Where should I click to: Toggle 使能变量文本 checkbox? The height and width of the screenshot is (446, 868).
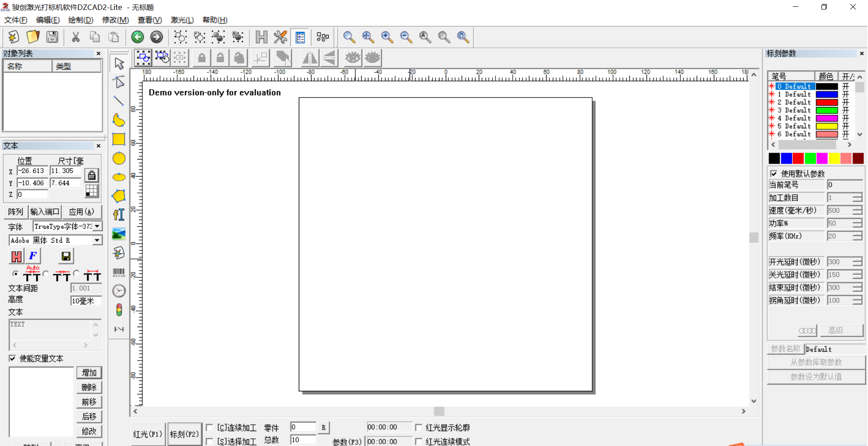pos(12,358)
